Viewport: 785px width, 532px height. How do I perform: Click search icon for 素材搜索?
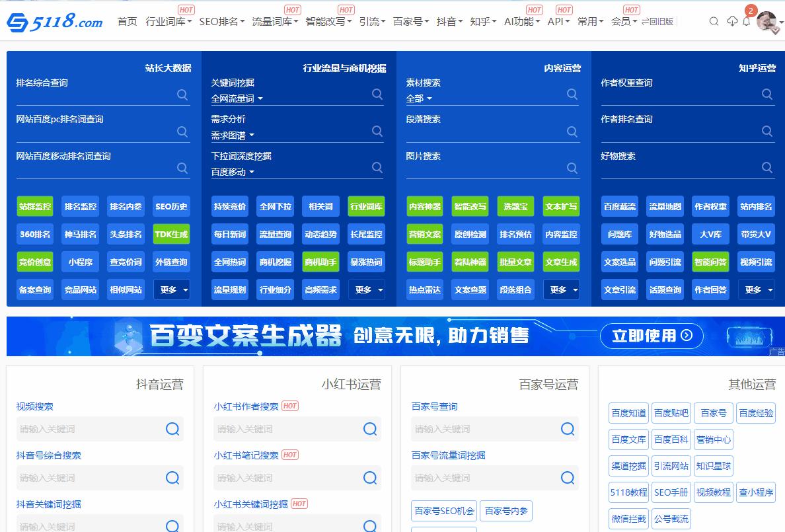click(x=572, y=95)
